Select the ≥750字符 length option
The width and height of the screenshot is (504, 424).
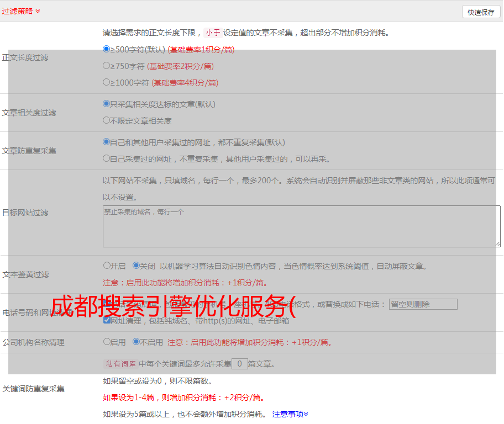click(x=107, y=66)
